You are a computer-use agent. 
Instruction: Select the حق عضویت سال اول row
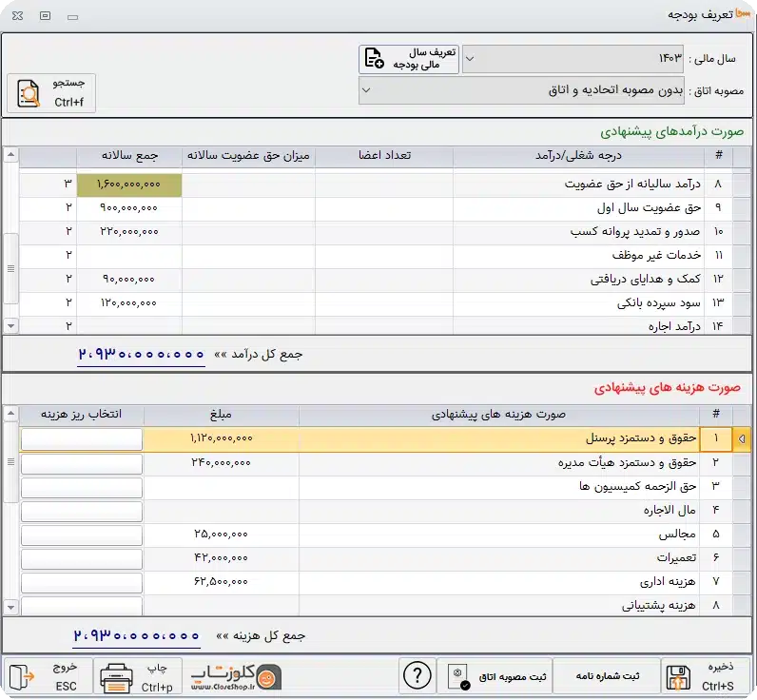click(385, 208)
